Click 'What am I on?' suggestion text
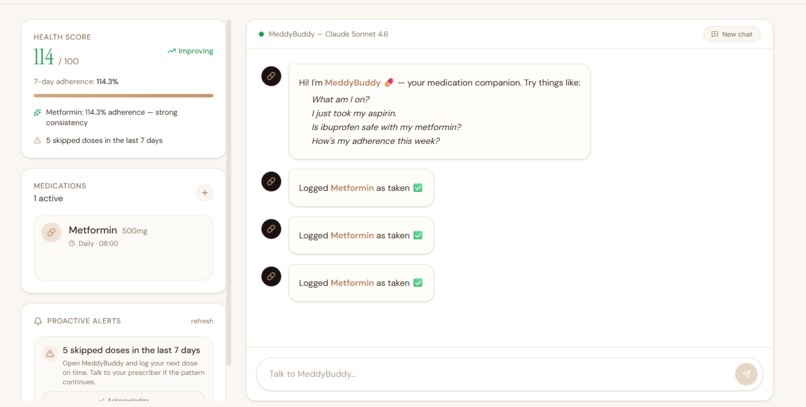 (340, 99)
